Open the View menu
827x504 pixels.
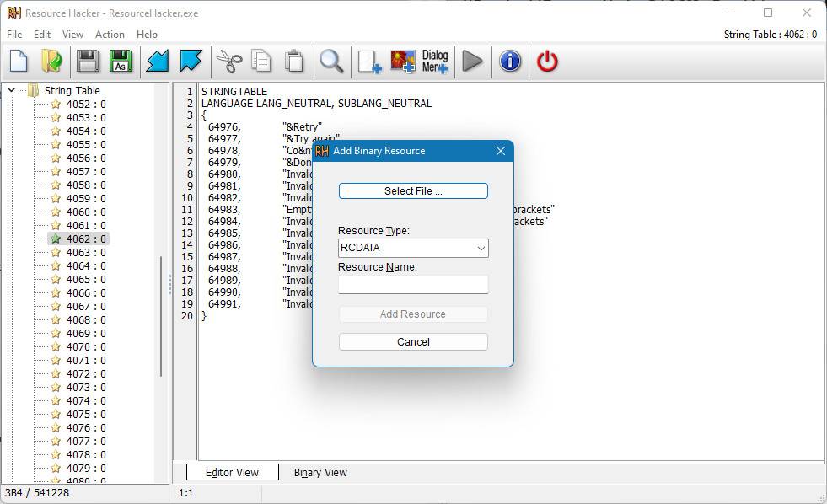(x=72, y=35)
